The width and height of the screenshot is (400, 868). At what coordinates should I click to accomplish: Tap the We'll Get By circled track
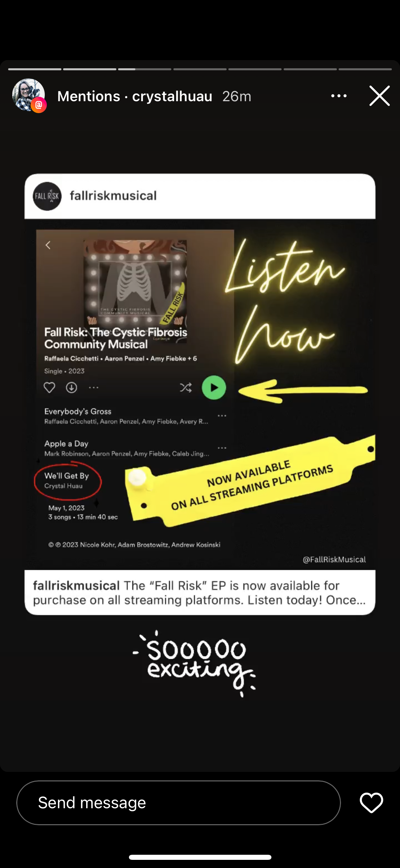[x=68, y=481]
